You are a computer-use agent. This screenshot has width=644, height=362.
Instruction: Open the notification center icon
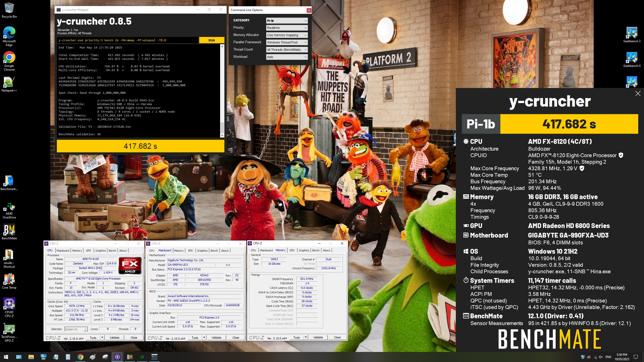click(636, 357)
